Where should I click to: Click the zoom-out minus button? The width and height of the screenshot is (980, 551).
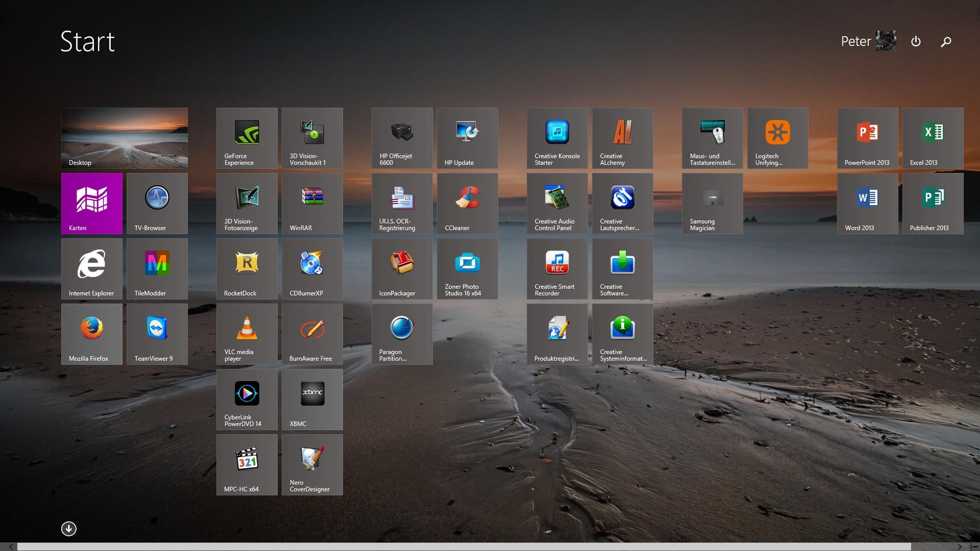[975, 547]
